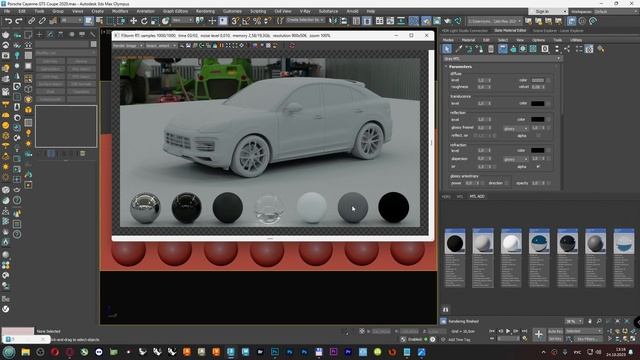Click the refraction black color swatch
Viewport: 640px width, 360px height.
pyautogui.click(x=537, y=151)
